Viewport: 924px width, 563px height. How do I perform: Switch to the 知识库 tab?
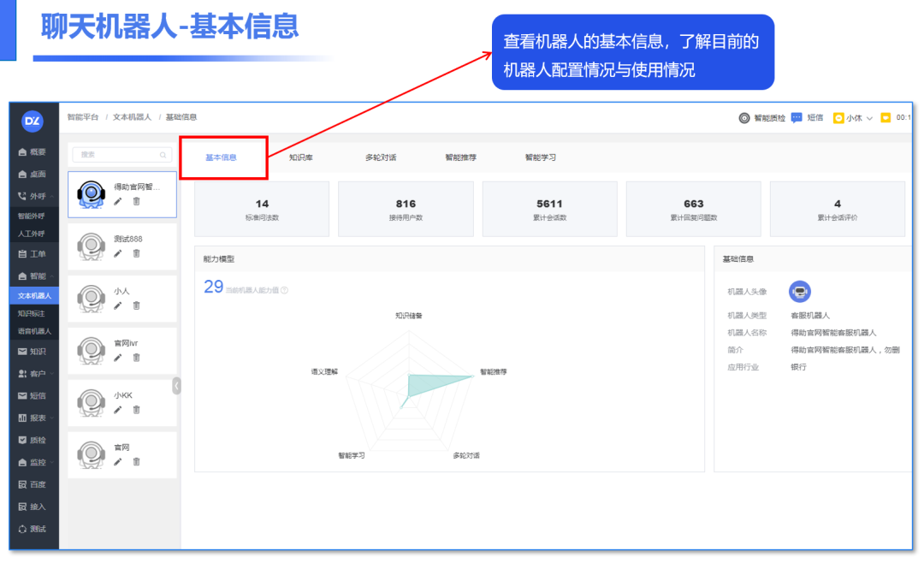point(300,157)
